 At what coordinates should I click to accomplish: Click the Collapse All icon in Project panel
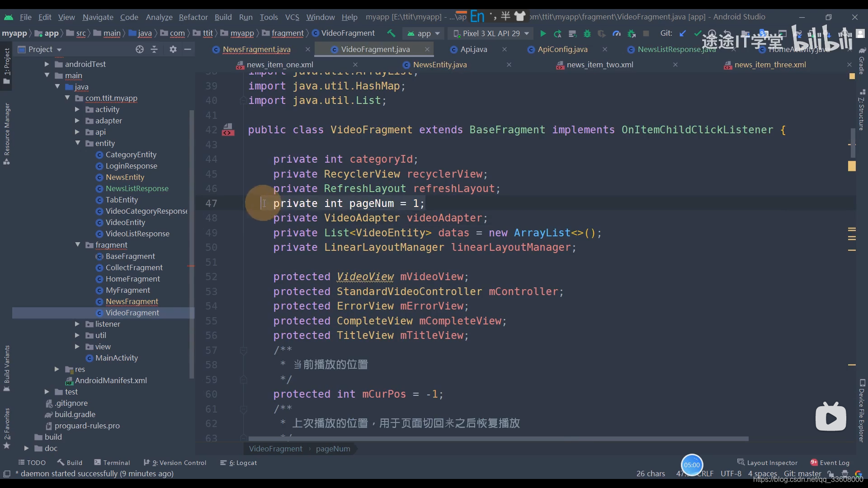click(154, 49)
